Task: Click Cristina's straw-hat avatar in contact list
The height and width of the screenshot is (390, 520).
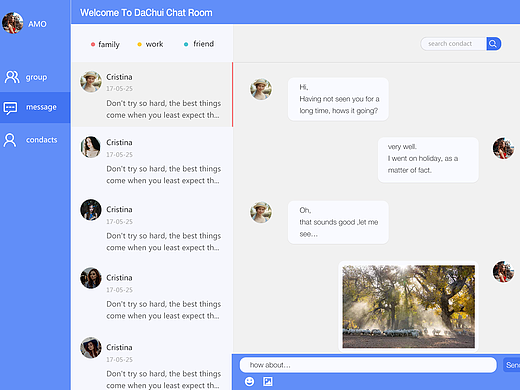Action: click(91, 82)
